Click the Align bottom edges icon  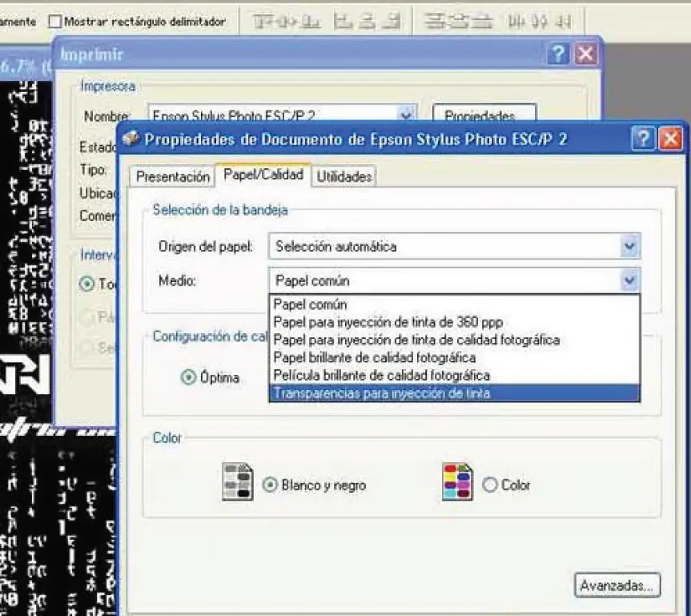(x=311, y=21)
